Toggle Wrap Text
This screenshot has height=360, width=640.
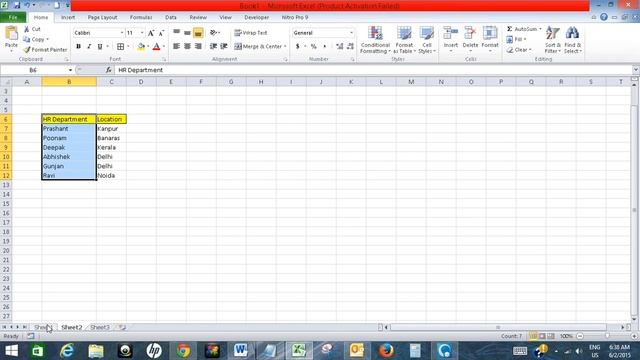[x=251, y=33]
